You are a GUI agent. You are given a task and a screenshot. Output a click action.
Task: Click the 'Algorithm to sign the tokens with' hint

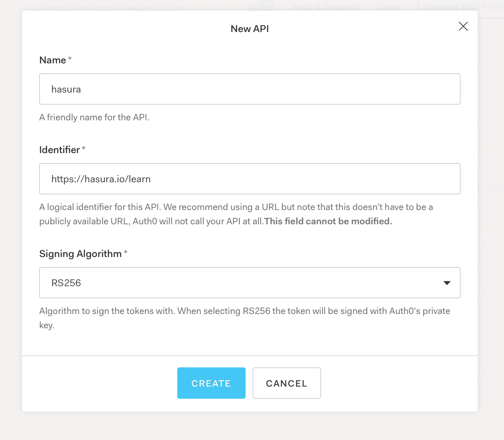245,318
